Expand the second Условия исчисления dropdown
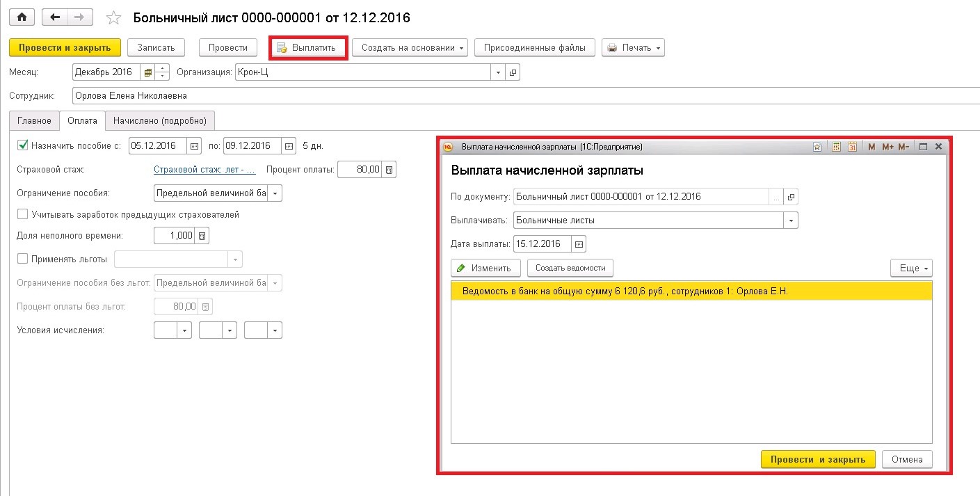The height and width of the screenshot is (496, 980). [x=230, y=330]
